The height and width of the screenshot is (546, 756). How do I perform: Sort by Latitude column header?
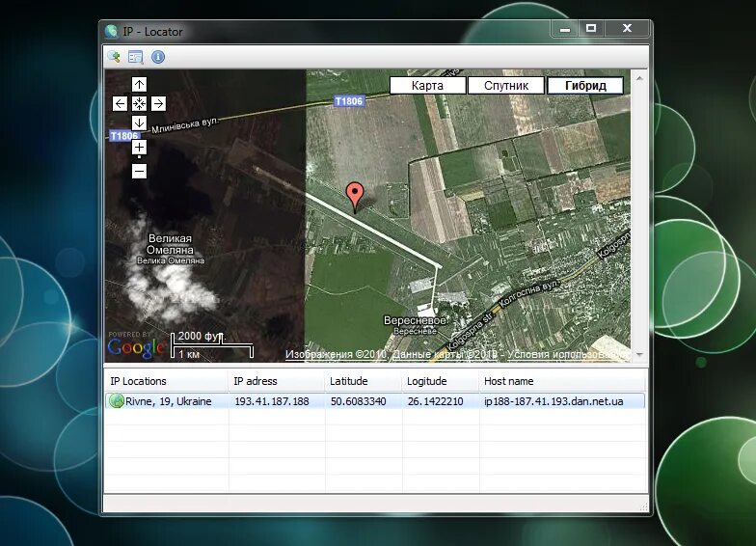pyautogui.click(x=364, y=381)
